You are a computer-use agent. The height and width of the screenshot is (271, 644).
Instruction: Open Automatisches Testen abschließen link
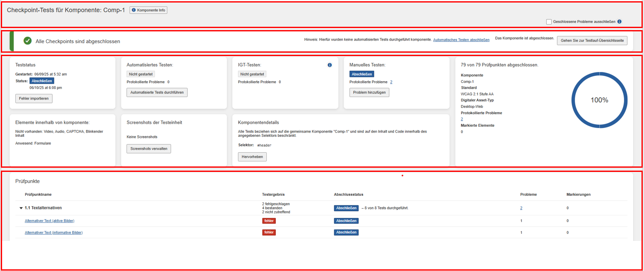tap(461, 40)
